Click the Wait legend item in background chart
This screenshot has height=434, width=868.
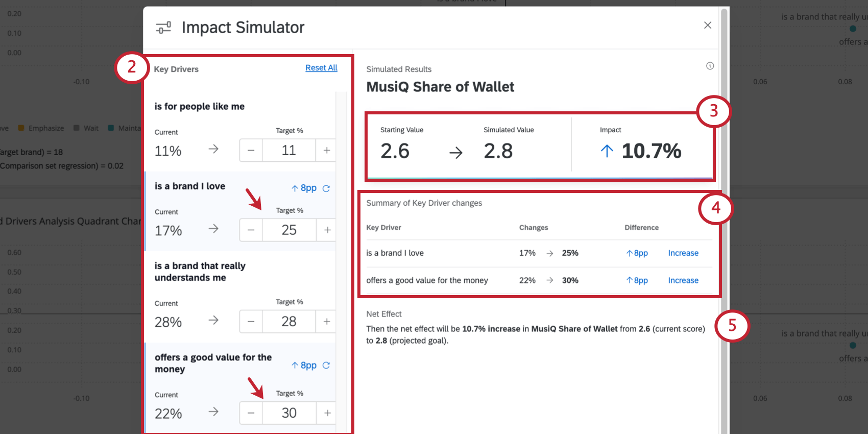(86, 128)
